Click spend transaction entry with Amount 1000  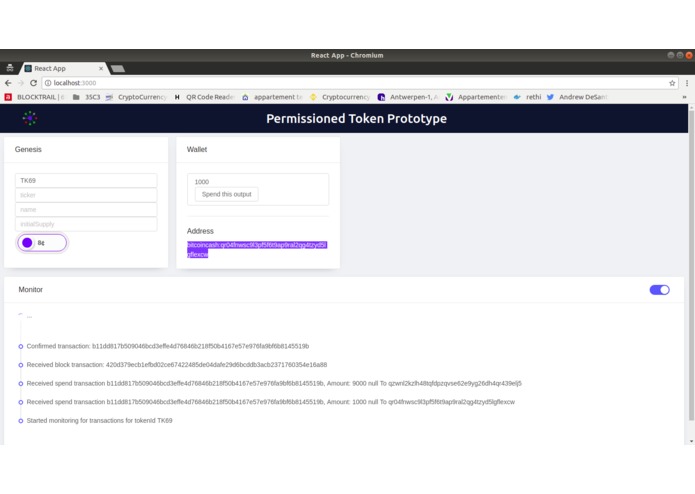pyautogui.click(x=270, y=402)
